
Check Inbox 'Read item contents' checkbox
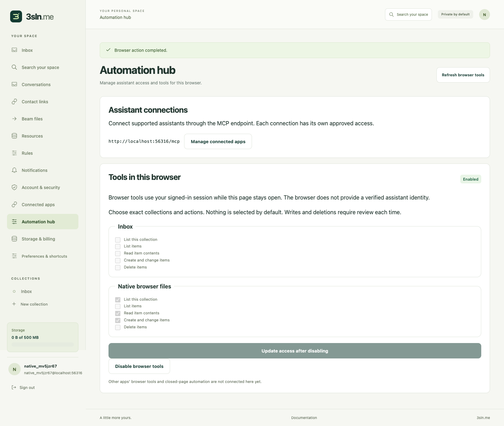click(x=118, y=253)
